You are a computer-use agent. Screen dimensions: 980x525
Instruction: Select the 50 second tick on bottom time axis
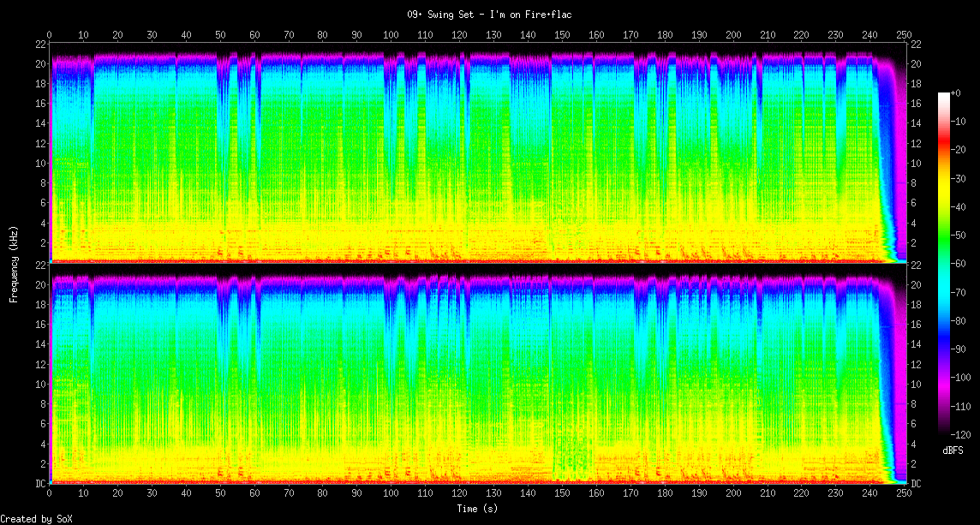pyautogui.click(x=220, y=494)
